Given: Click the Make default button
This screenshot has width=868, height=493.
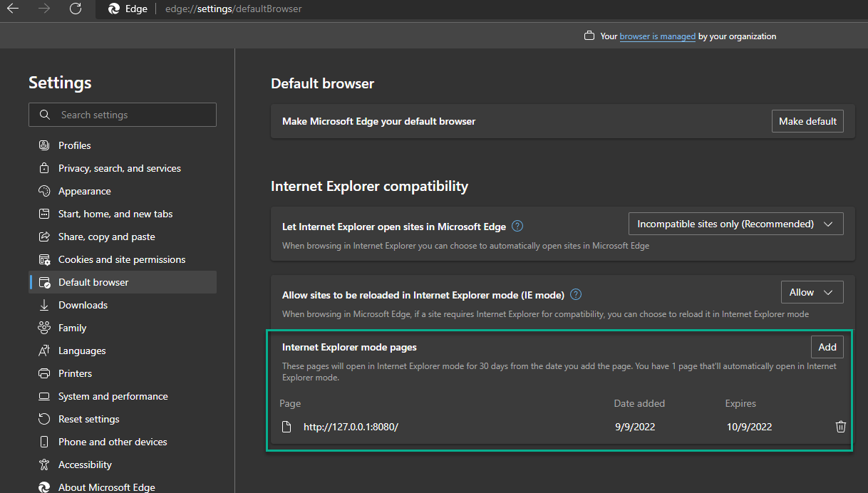Looking at the screenshot, I should click(x=807, y=121).
